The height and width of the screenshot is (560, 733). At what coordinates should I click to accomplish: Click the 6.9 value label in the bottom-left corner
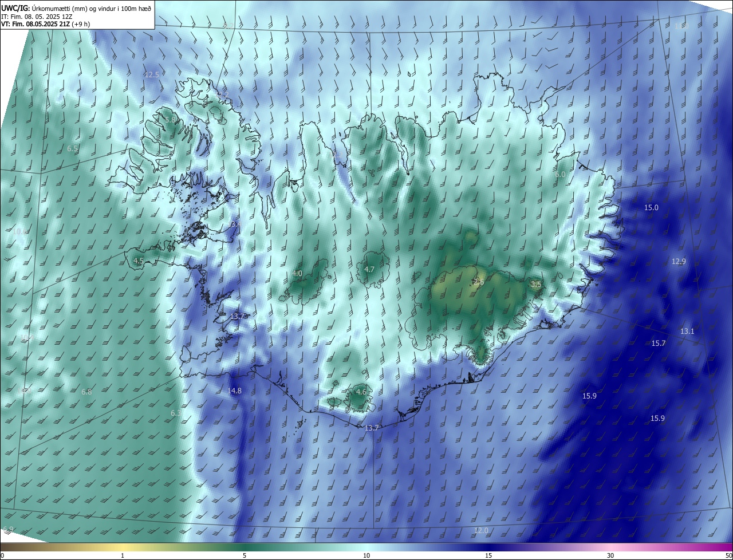tap(8, 529)
